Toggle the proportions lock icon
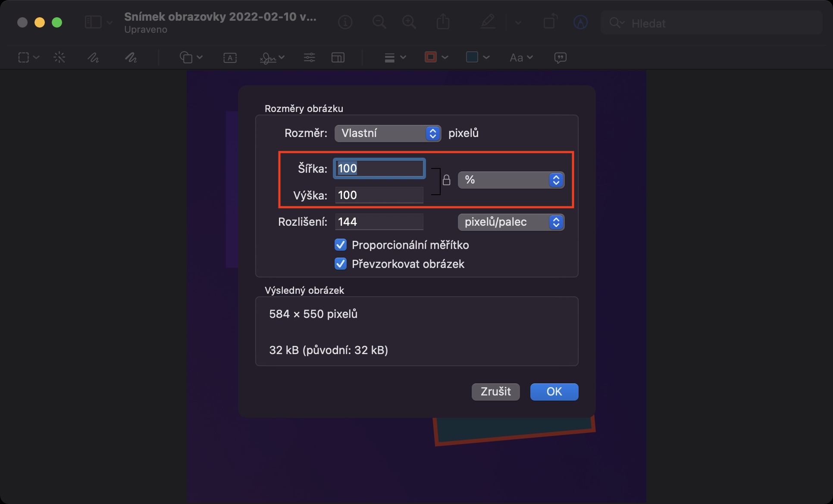 [x=446, y=180]
